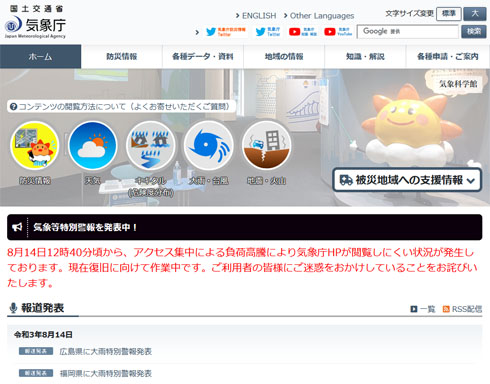The height and width of the screenshot is (384, 490).
Task: Open the 大雨・台風 typhoon swirl icon
Action: 209,146
